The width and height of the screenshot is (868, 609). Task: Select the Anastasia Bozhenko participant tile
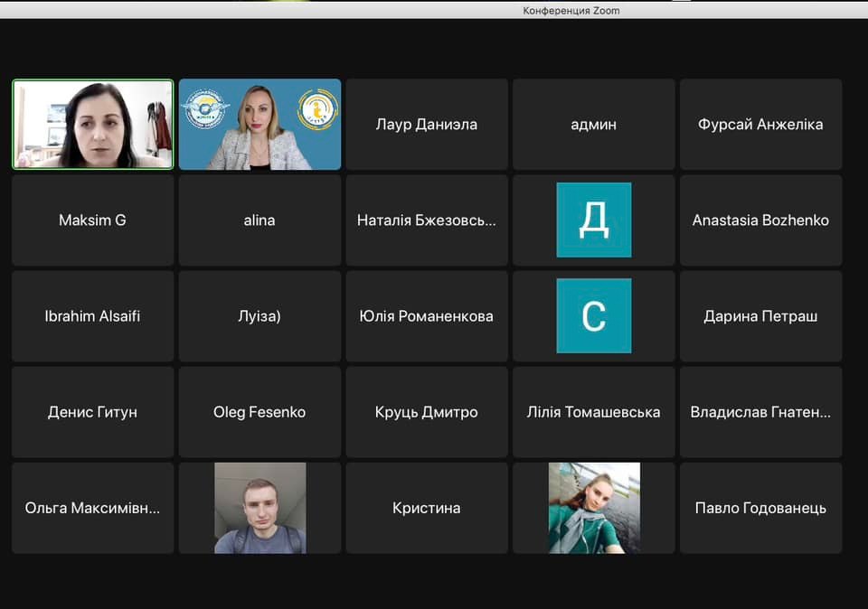[760, 220]
